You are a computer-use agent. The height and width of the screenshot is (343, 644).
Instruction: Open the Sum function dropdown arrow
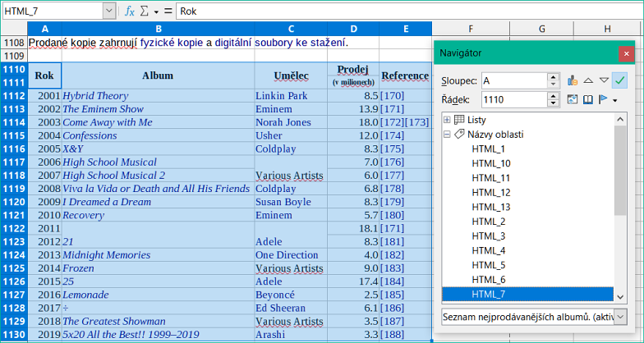click(x=156, y=11)
